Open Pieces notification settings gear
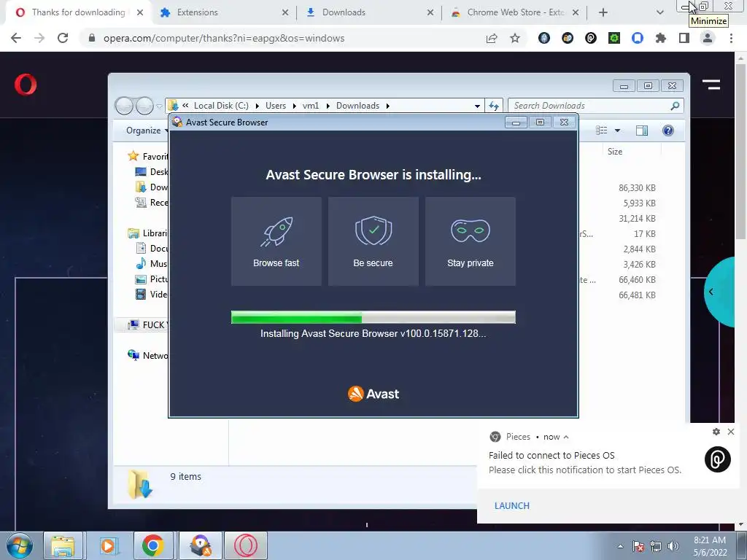747x560 pixels. 716,432
